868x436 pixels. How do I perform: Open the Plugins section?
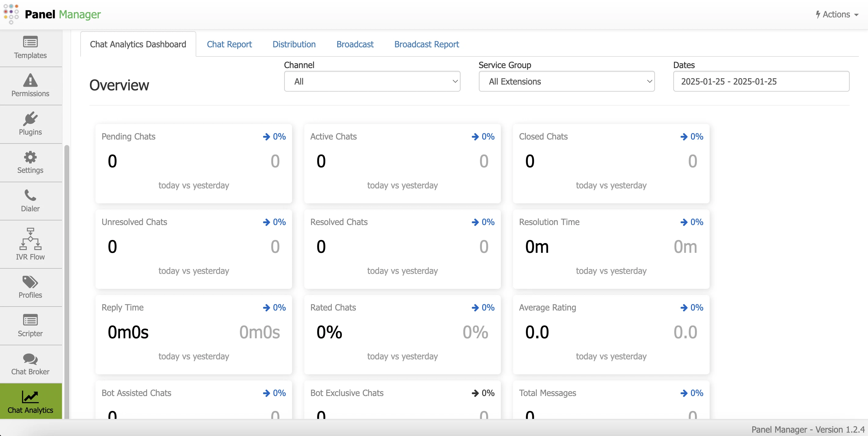tap(30, 124)
